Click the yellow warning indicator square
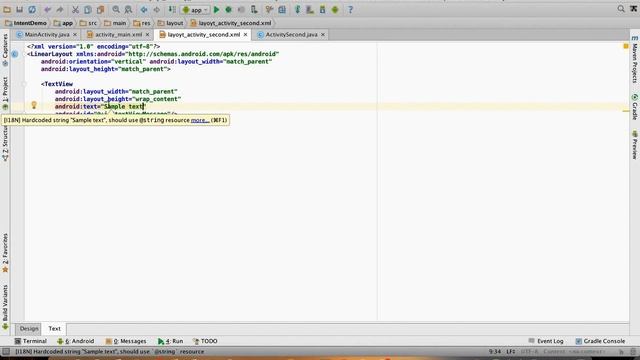 pyautogui.click(x=626, y=46)
